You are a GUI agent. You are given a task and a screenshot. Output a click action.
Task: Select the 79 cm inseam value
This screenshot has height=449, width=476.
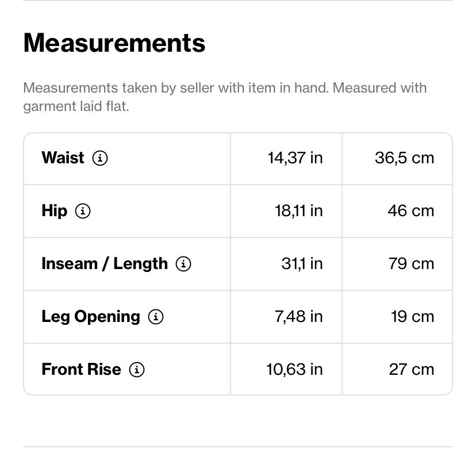click(x=411, y=264)
